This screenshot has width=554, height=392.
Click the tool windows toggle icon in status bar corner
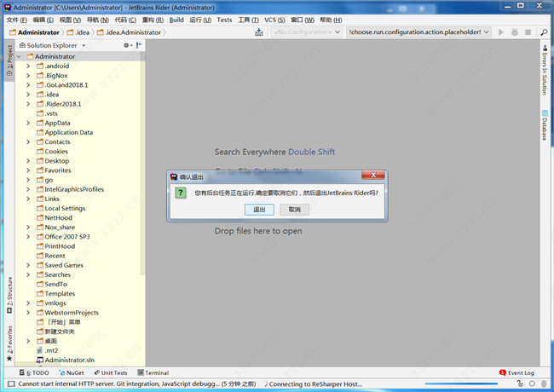point(11,383)
